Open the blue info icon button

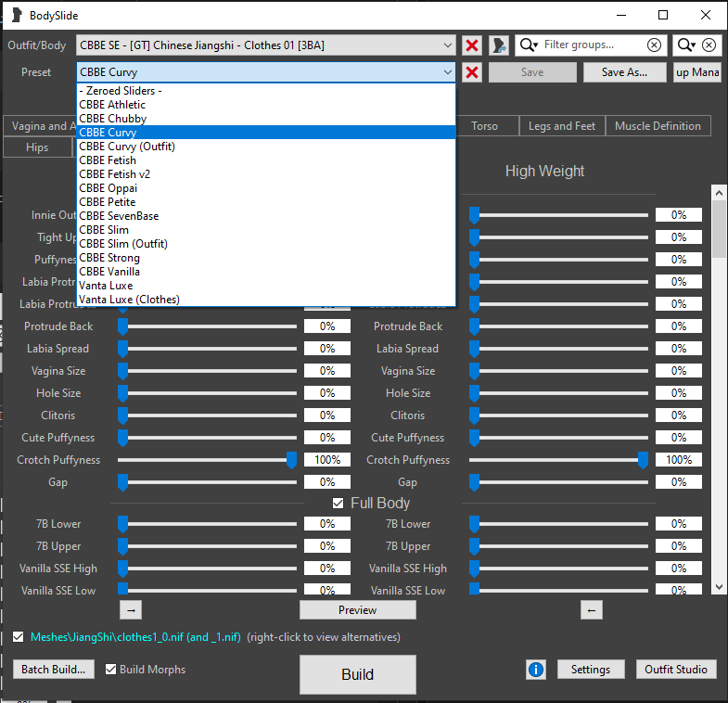536,669
